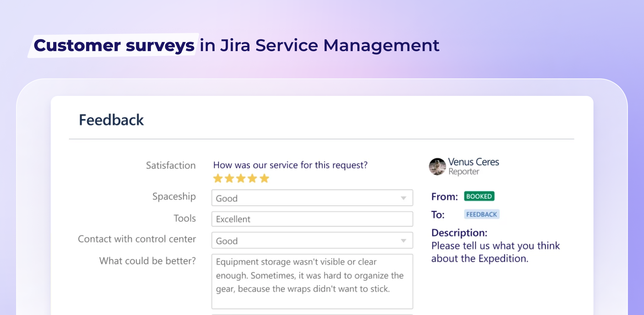
Task: Click the 'Contact with control center' label
Action: (137, 239)
